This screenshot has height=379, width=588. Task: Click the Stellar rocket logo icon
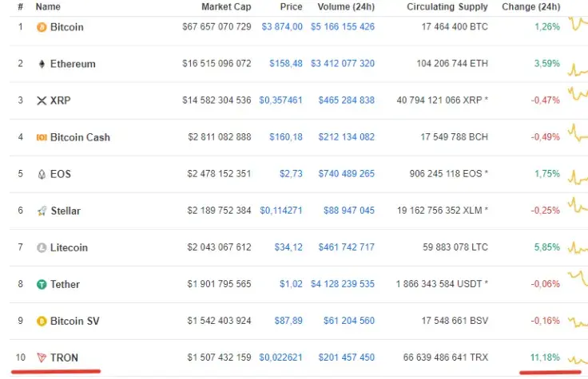(x=42, y=211)
